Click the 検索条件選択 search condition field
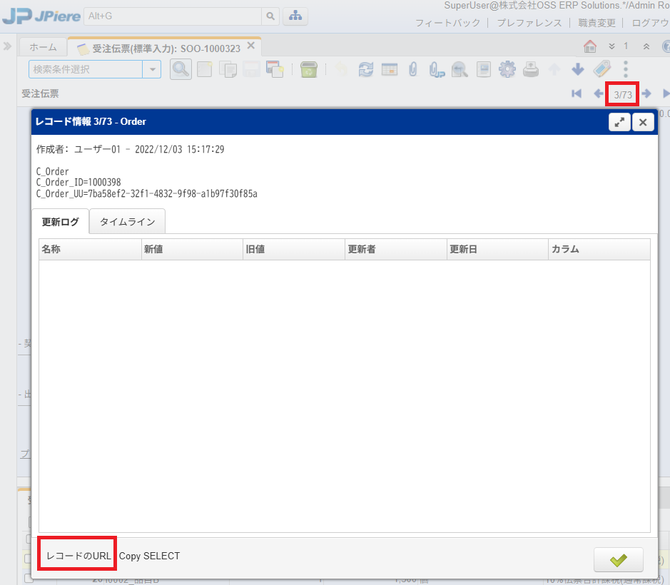The height and width of the screenshot is (585, 670). (85, 69)
